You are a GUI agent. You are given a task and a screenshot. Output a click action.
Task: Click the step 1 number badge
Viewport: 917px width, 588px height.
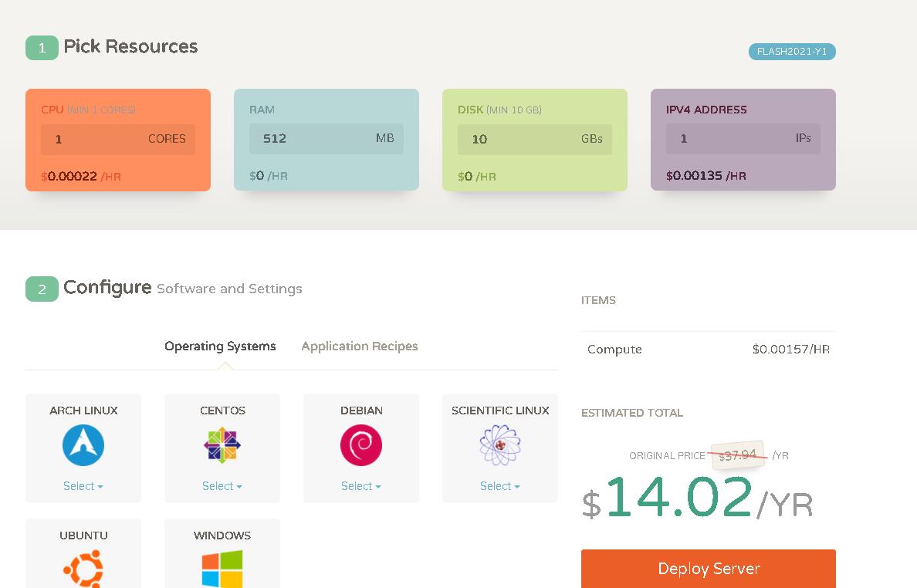(x=42, y=48)
